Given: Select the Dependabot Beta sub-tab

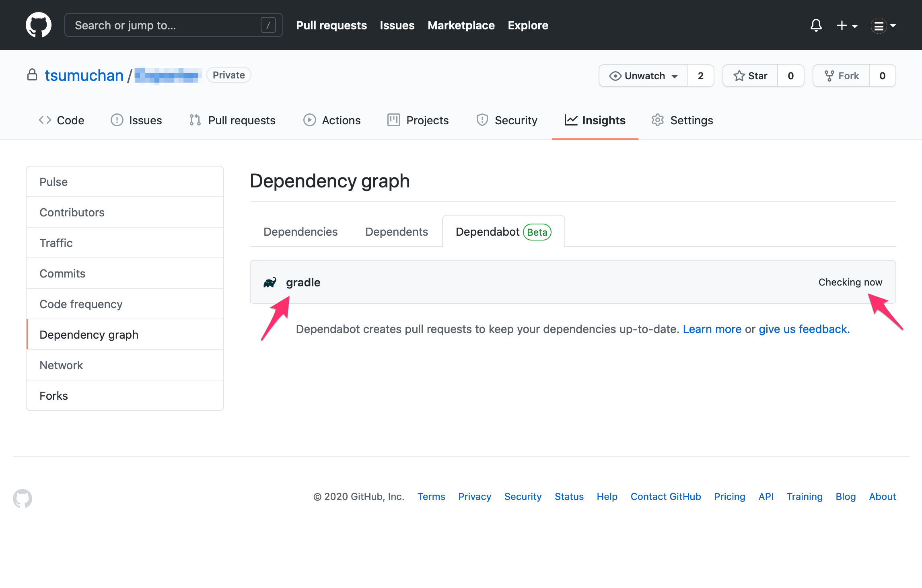Looking at the screenshot, I should (503, 232).
